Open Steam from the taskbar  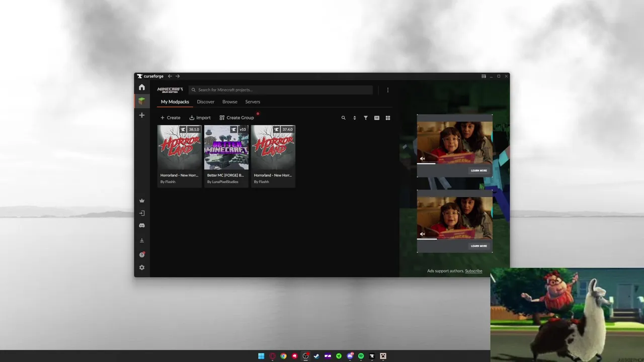click(x=316, y=356)
